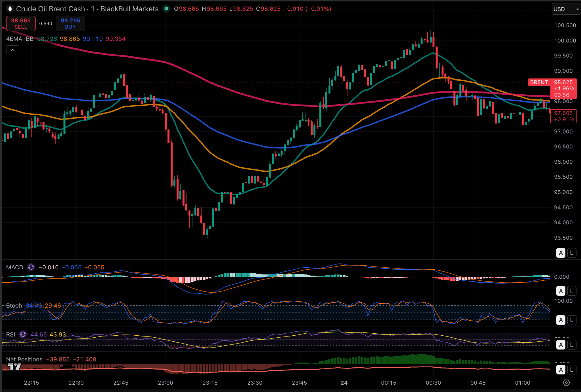Click the MACD indicator refresh icon
Image resolution: width=581 pixels, height=392 pixels.
click(31, 267)
